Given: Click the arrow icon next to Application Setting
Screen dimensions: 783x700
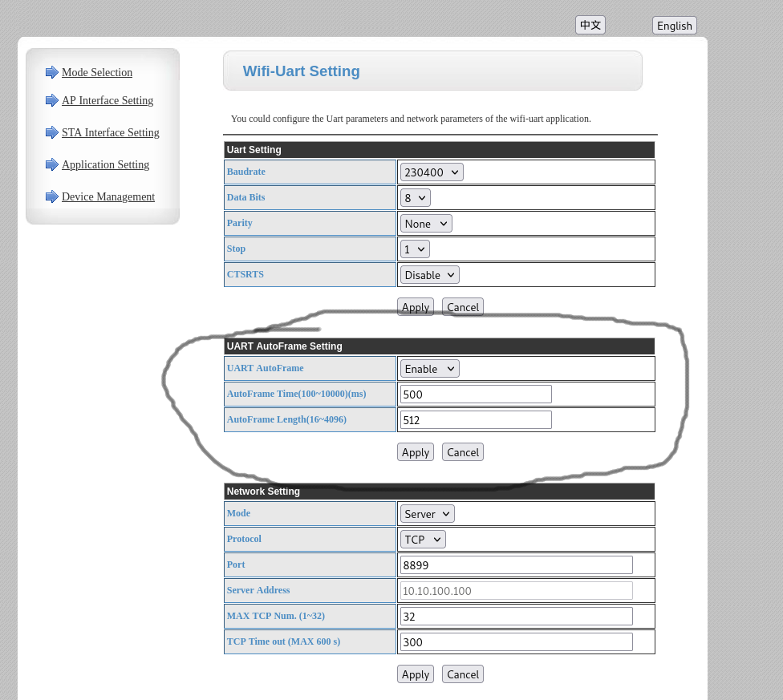Looking at the screenshot, I should tap(52, 164).
